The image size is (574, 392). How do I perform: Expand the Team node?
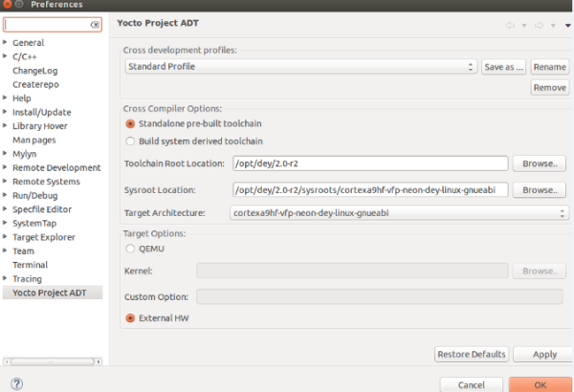5,250
